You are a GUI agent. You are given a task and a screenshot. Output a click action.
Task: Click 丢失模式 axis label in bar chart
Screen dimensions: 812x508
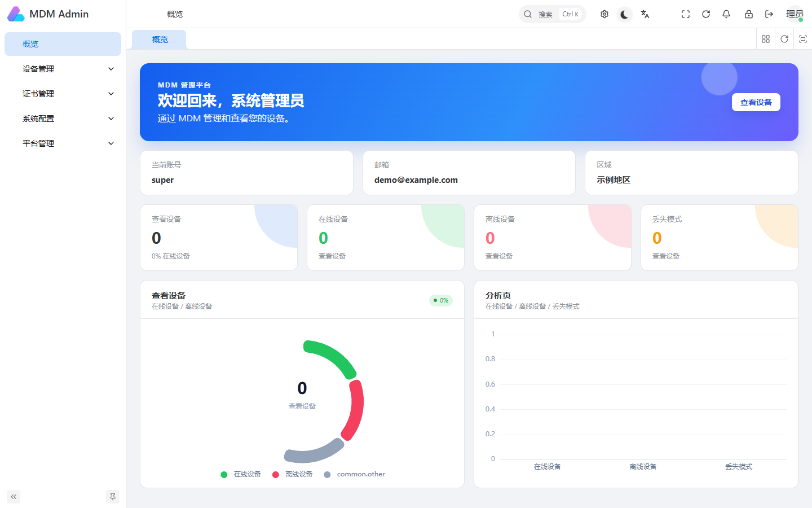pyautogui.click(x=739, y=467)
